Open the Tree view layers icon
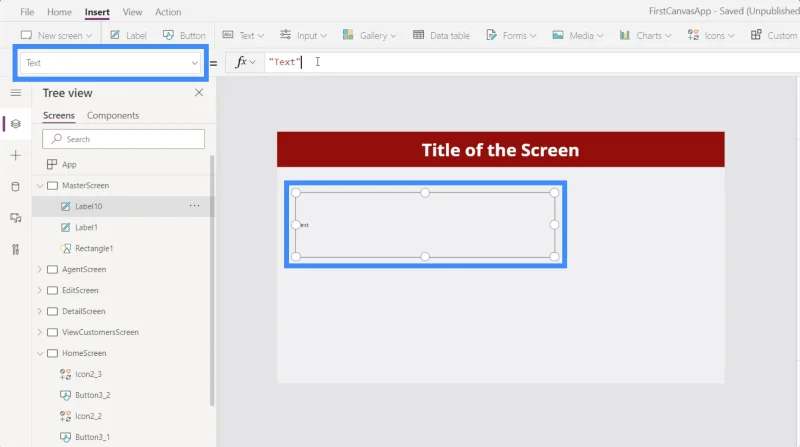Viewport: 800px width, 447px height. [x=16, y=124]
